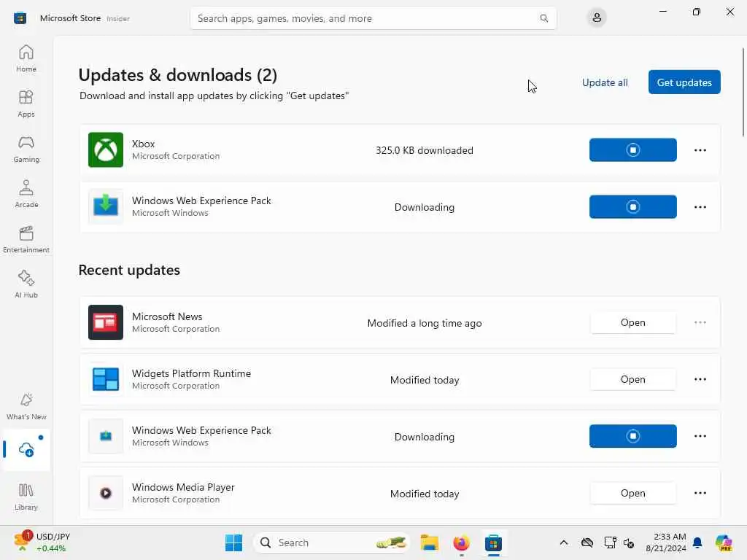
Task: Open the Apps section in sidebar
Action: [x=26, y=104]
